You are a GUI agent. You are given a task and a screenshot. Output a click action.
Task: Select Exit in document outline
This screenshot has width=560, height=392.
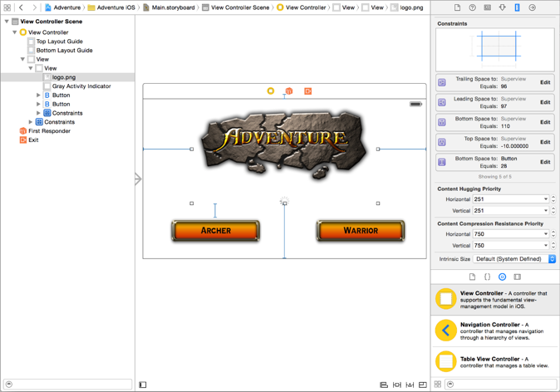tap(33, 140)
